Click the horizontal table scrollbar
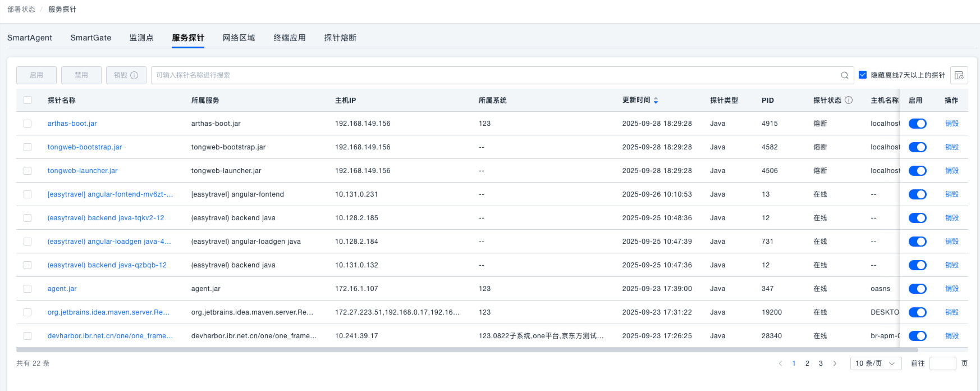 [449, 349]
